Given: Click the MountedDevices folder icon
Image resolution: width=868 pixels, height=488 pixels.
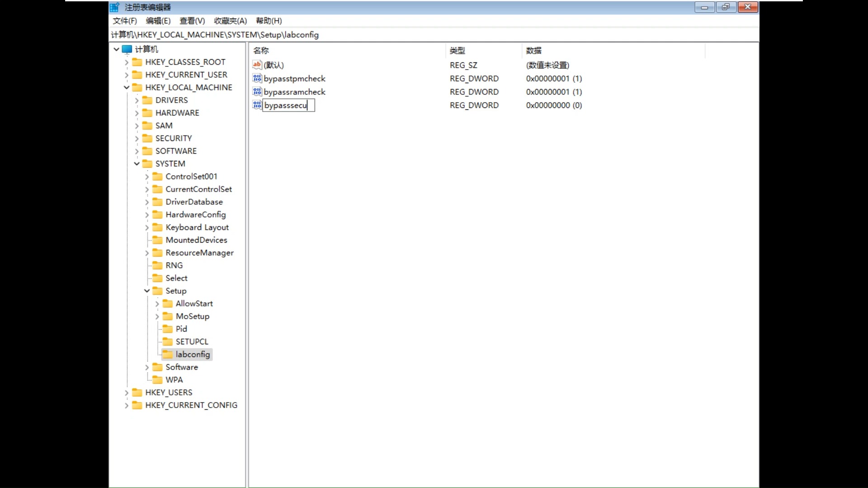Looking at the screenshot, I should pos(157,240).
